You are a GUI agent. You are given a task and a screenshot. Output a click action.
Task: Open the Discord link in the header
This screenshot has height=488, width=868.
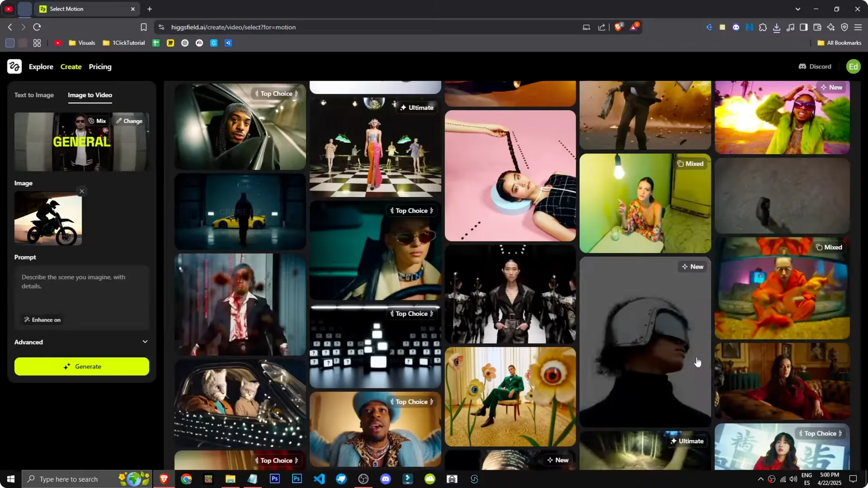[815, 66]
